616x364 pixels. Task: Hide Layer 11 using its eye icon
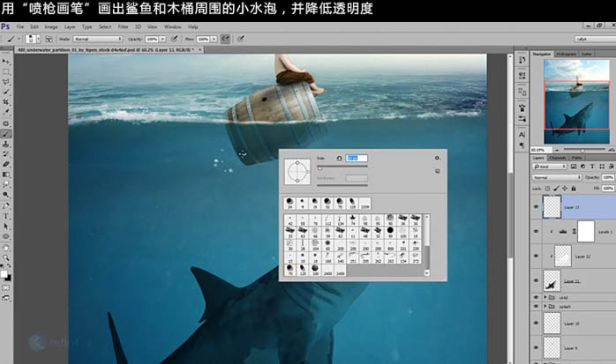(536, 280)
